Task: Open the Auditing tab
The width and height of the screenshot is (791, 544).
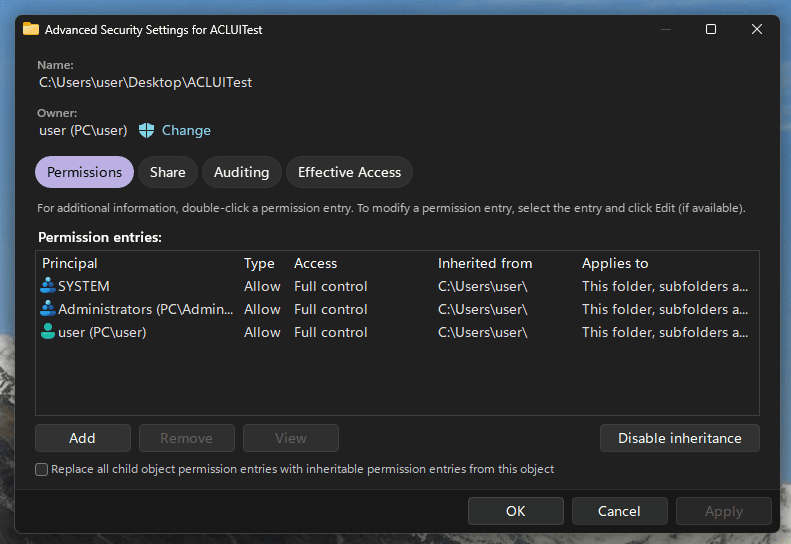Action: (x=241, y=172)
